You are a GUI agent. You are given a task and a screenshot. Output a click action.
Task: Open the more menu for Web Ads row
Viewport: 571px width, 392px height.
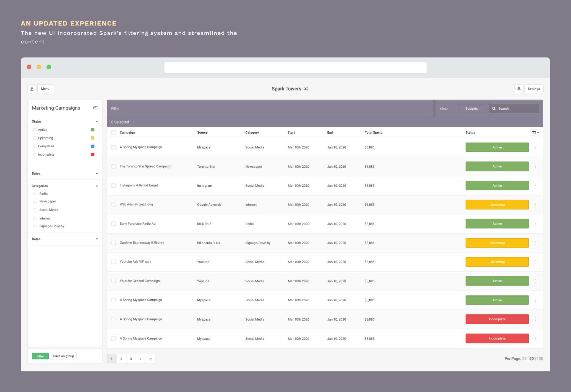coord(536,205)
